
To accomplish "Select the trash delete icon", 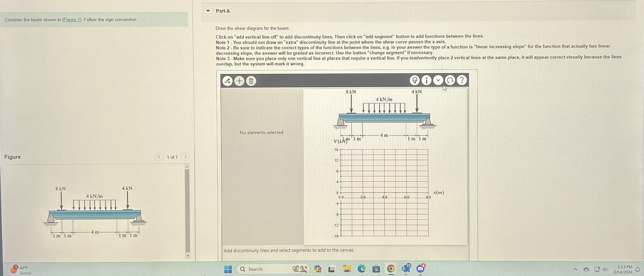I will (x=251, y=81).
